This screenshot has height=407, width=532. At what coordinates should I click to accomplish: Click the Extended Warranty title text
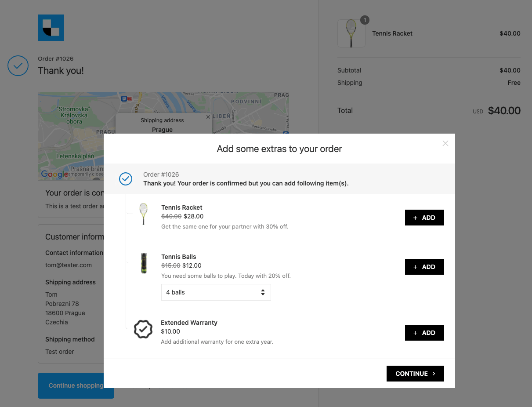click(189, 323)
